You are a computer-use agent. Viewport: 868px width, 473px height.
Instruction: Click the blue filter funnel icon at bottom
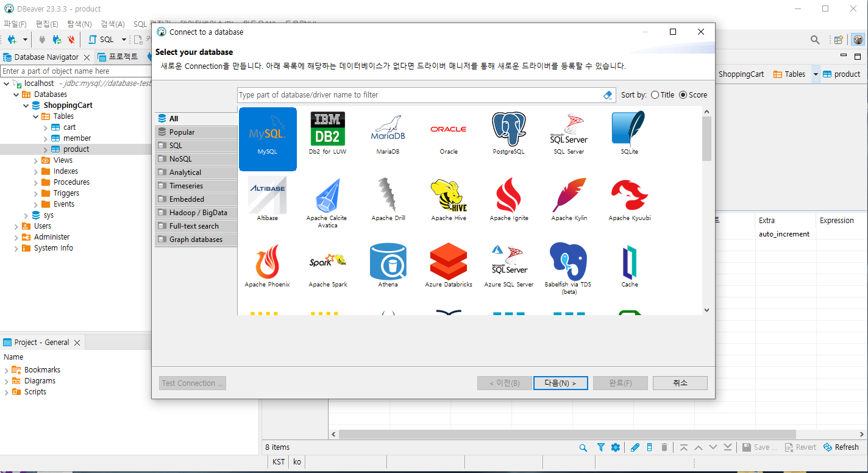[600, 447]
